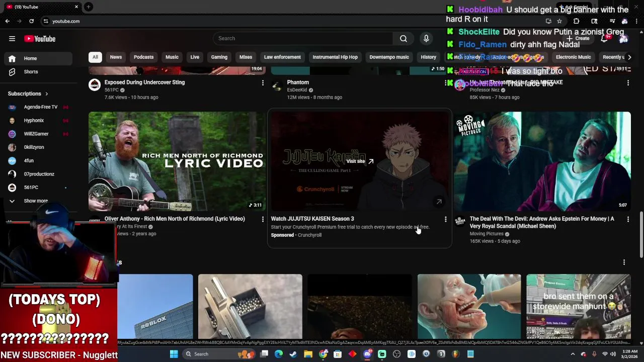Select the Mixes filter chip
The width and height of the screenshot is (644, 362).
pos(246,57)
